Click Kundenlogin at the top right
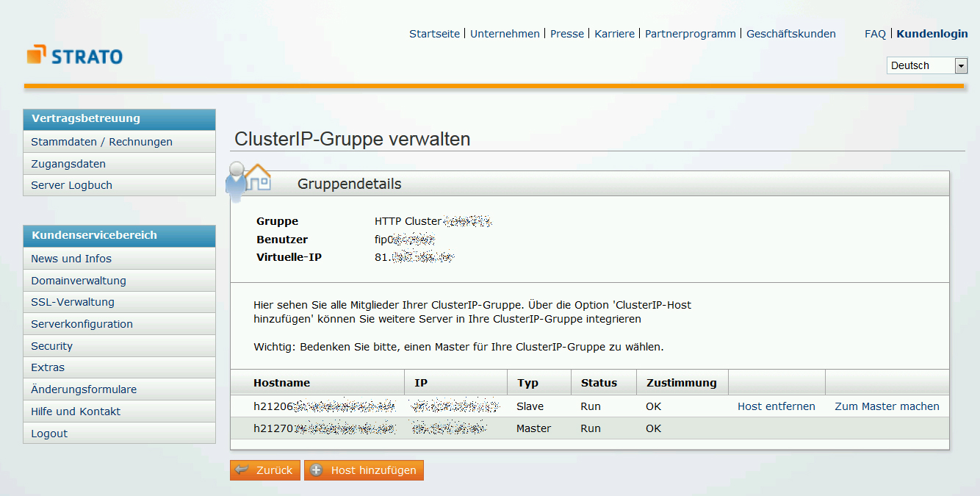Screen dimensions: 980x496 pos(932,33)
